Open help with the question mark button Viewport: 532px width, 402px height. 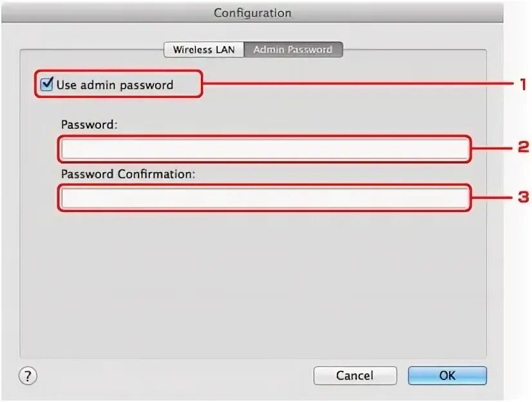(x=28, y=376)
